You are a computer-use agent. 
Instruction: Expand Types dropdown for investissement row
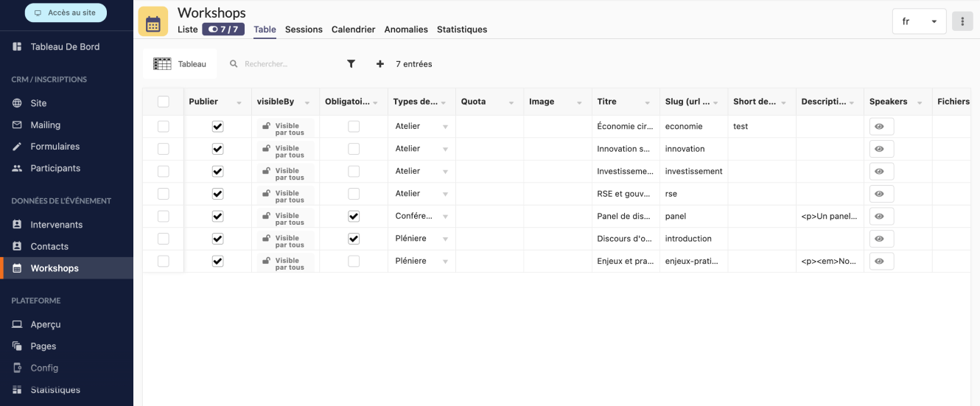(x=445, y=172)
